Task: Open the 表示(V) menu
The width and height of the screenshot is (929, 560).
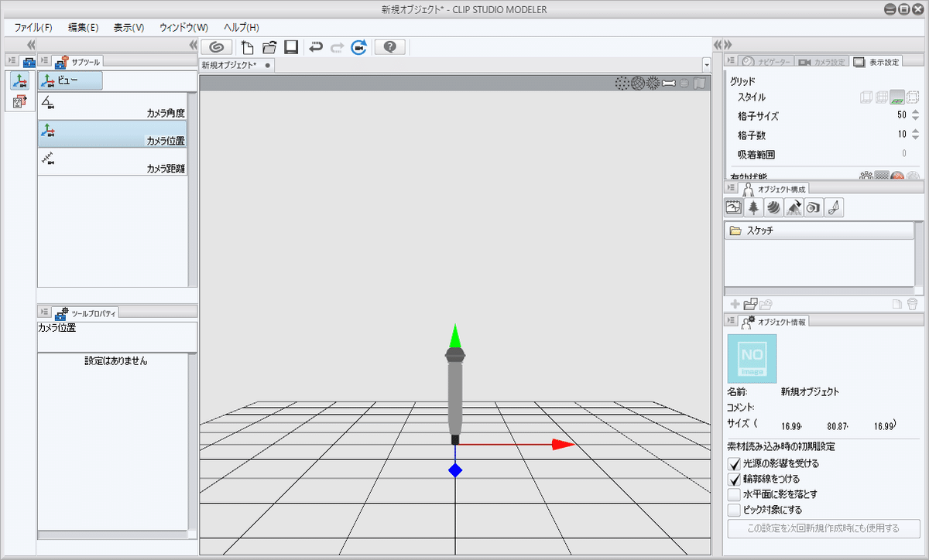Action: click(129, 27)
